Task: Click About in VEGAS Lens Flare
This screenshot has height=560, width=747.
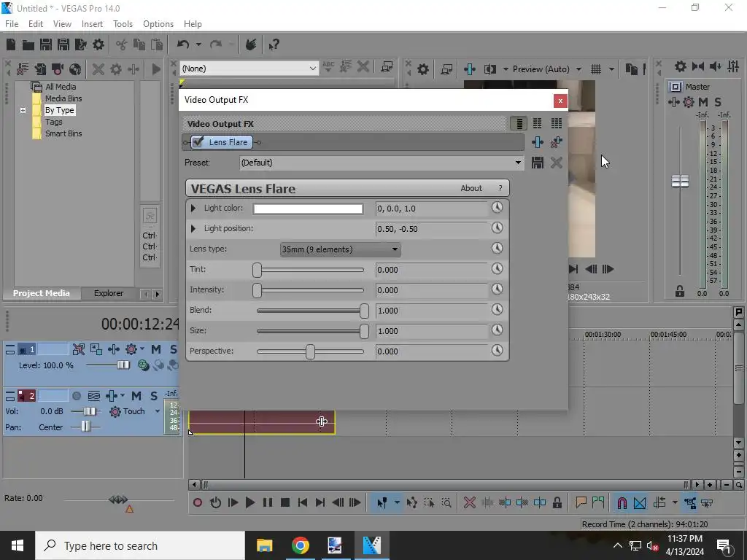Action: coord(471,189)
